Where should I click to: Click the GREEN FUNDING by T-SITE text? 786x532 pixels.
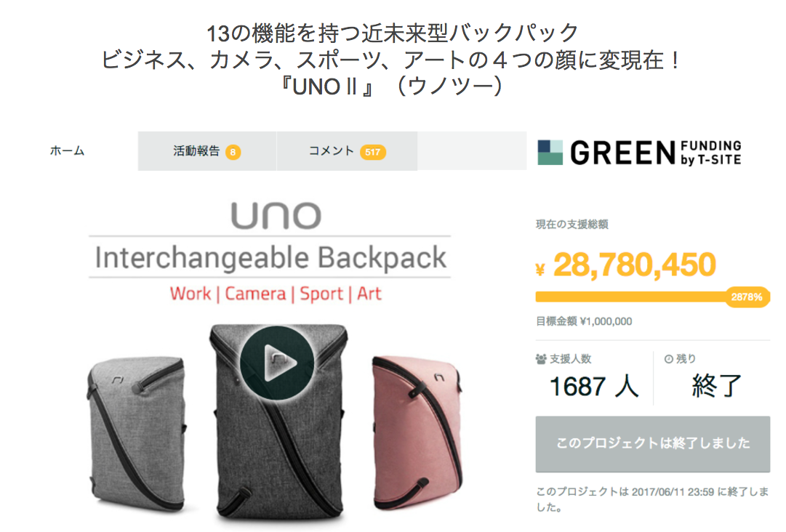[x=656, y=153]
